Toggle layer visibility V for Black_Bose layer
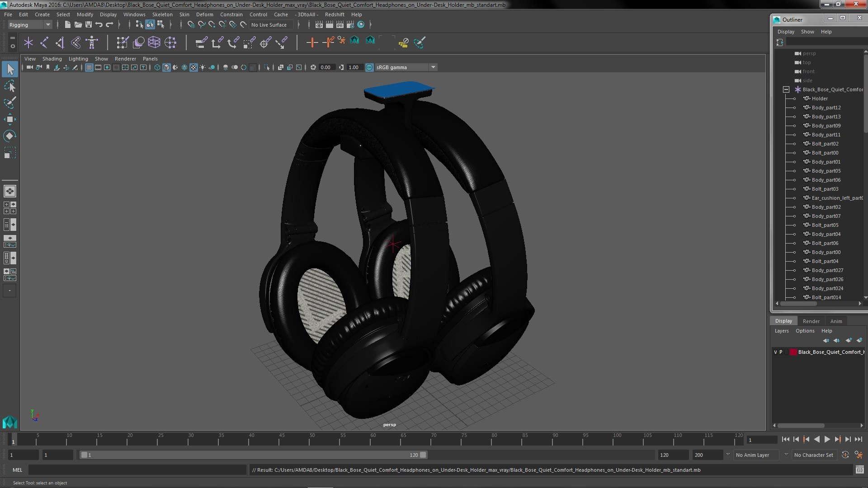This screenshot has width=868, height=488. [776, 352]
